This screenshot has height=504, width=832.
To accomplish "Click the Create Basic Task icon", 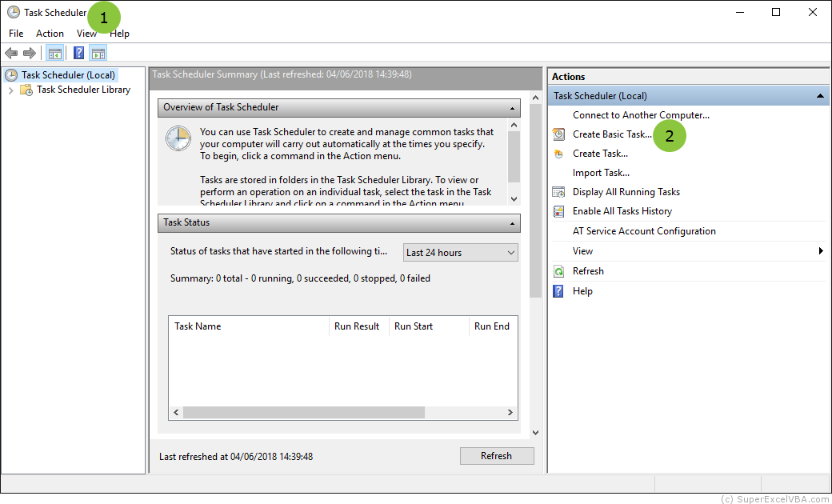I will point(558,134).
